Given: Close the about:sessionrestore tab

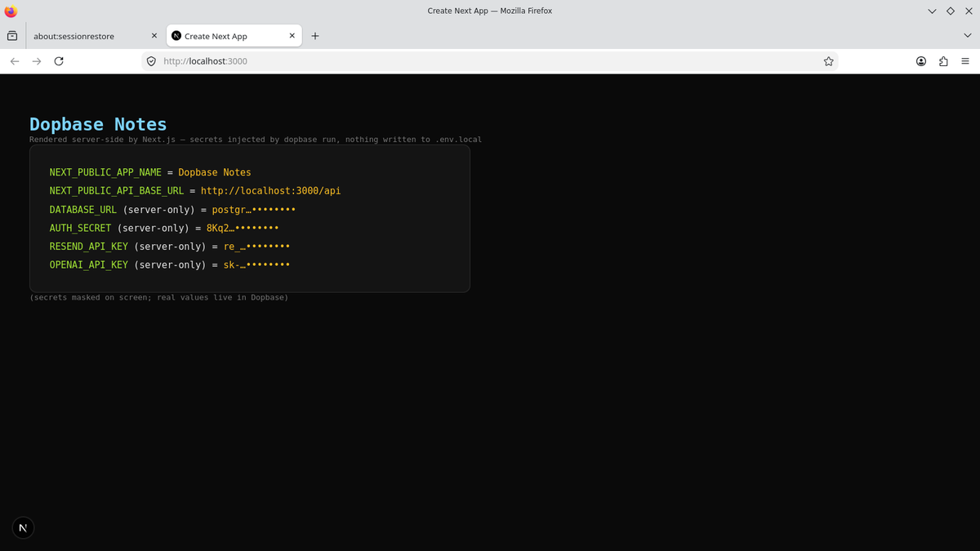Looking at the screenshot, I should click(x=154, y=36).
